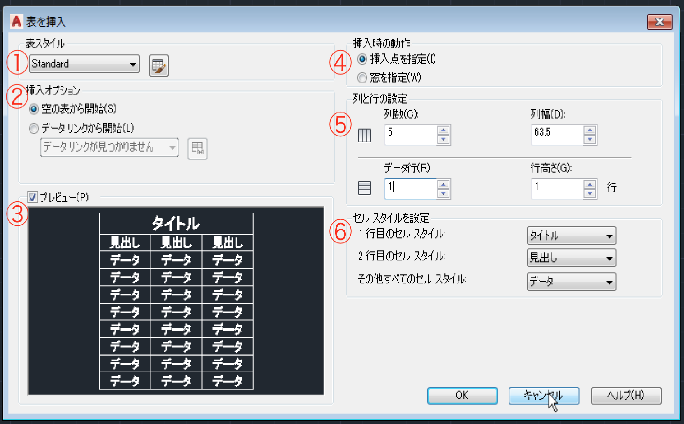Click the 行高さ input field
This screenshot has width=684, height=424.
[557, 189]
